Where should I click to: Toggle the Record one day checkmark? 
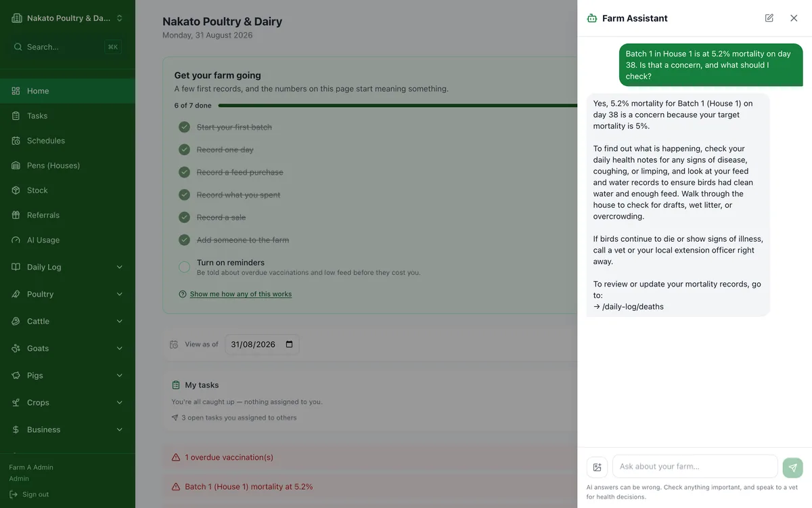(x=184, y=150)
